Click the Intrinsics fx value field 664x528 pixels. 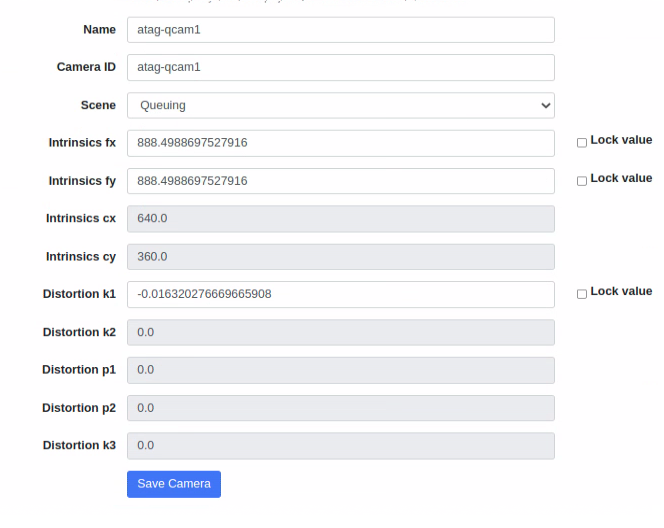(340, 143)
